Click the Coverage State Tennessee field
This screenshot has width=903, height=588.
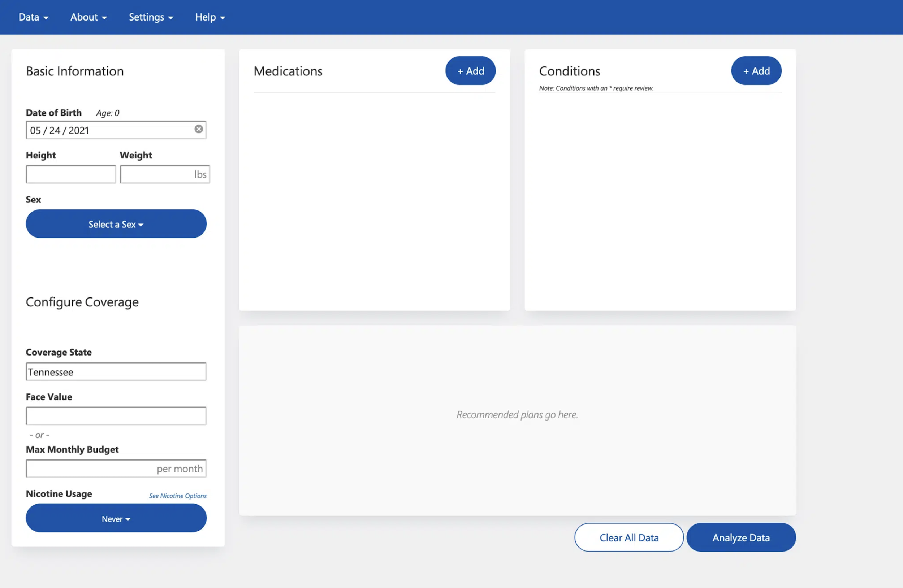pos(116,372)
